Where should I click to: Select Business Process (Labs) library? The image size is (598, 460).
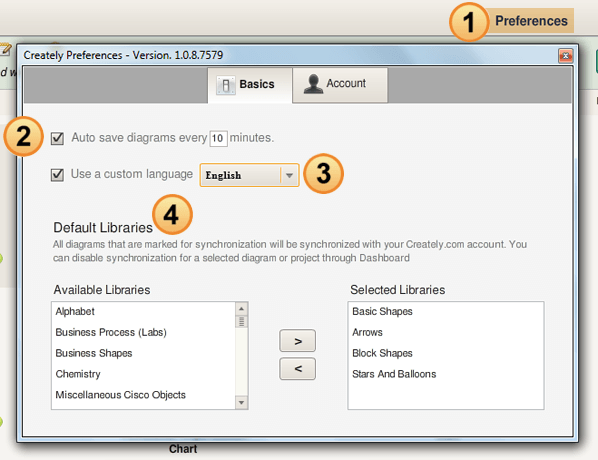pos(143,332)
